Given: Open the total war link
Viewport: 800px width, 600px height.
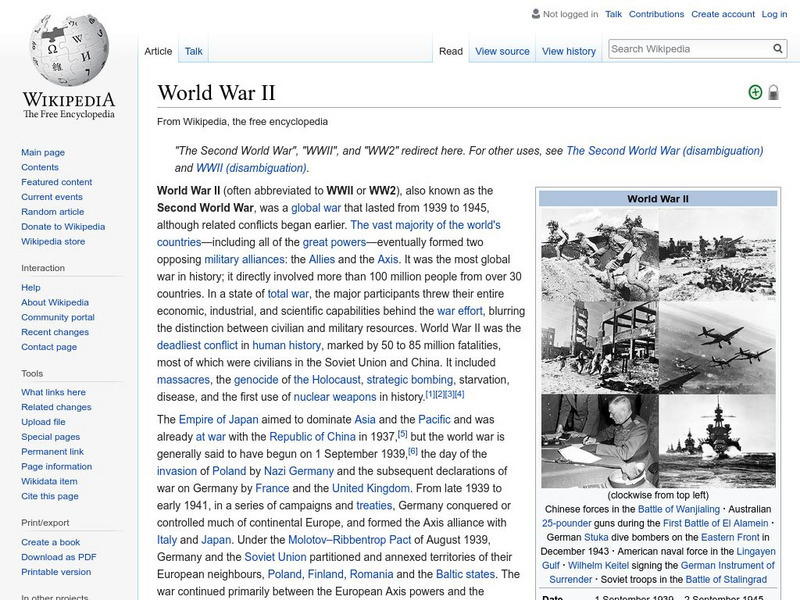Looking at the screenshot, I should click(288, 294).
